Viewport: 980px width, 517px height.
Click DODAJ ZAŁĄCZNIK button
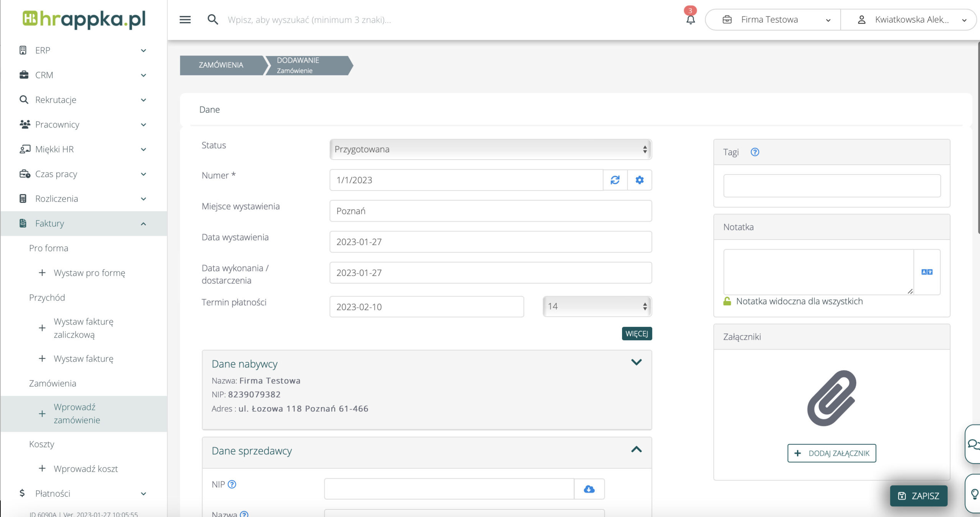[831, 453]
